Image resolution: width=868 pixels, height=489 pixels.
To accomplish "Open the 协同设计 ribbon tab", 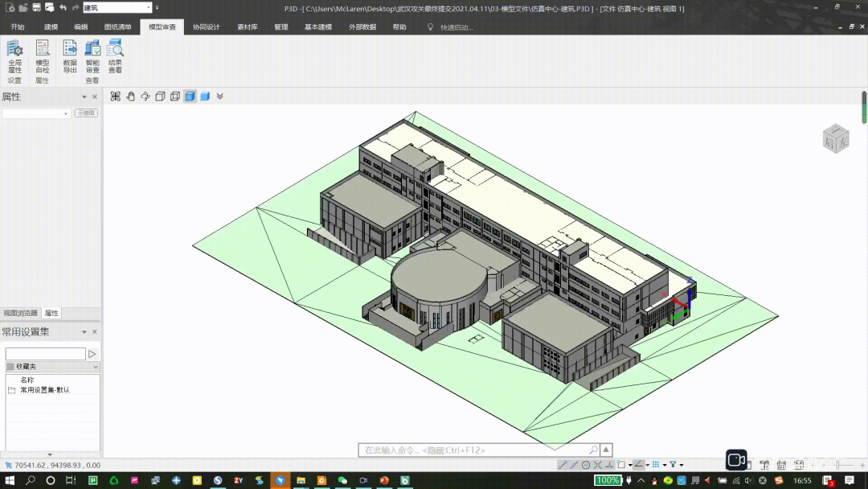I will click(x=207, y=27).
